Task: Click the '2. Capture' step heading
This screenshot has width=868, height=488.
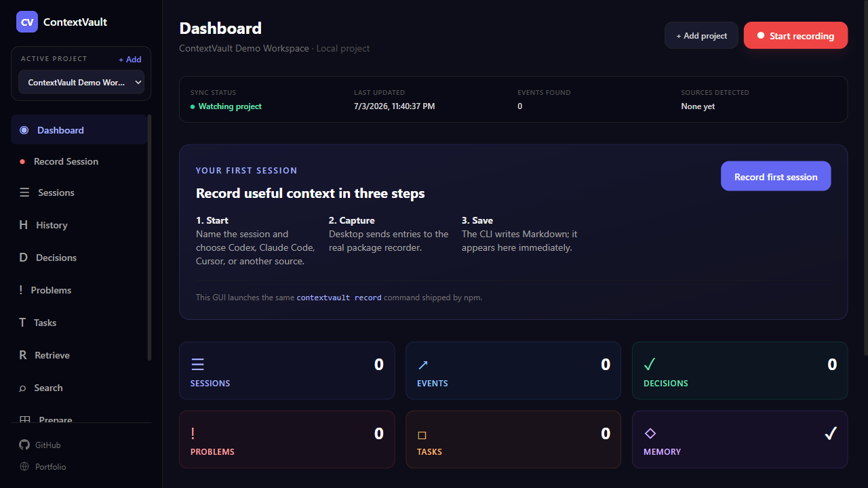Action: click(352, 220)
